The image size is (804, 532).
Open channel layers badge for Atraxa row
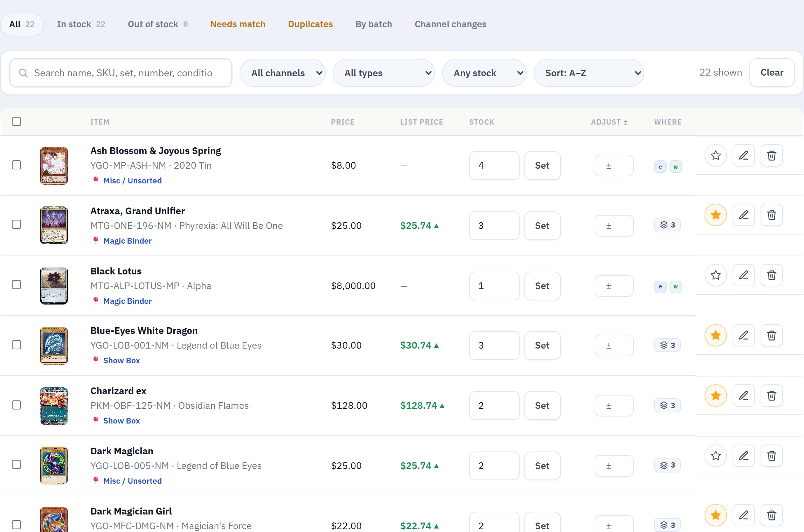pyautogui.click(x=667, y=225)
